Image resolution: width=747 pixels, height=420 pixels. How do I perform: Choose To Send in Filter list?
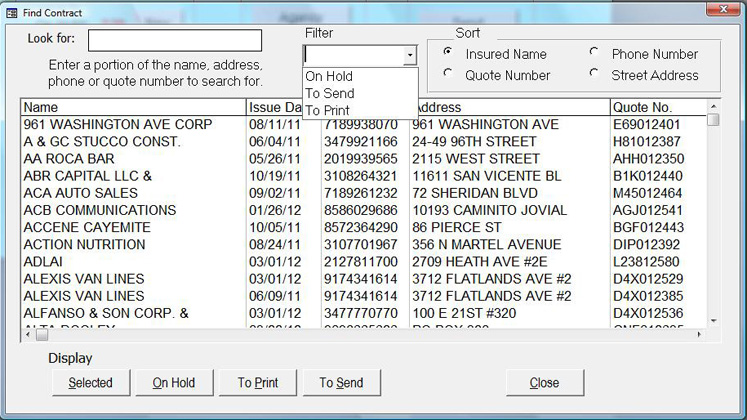(x=360, y=93)
